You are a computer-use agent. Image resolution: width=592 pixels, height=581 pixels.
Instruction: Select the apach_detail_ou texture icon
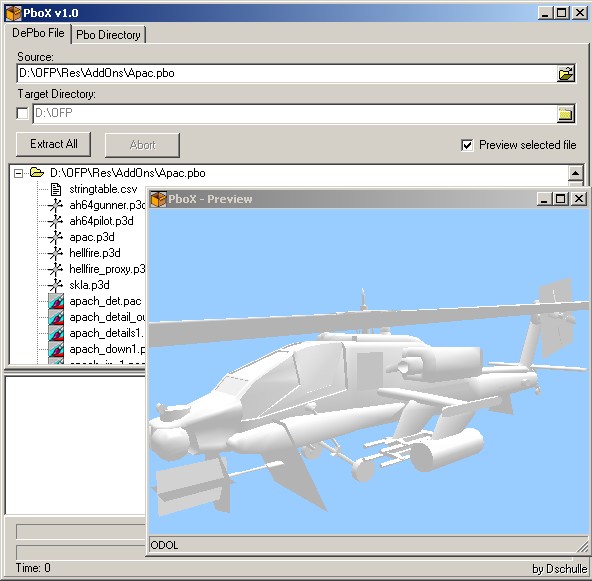(56, 317)
